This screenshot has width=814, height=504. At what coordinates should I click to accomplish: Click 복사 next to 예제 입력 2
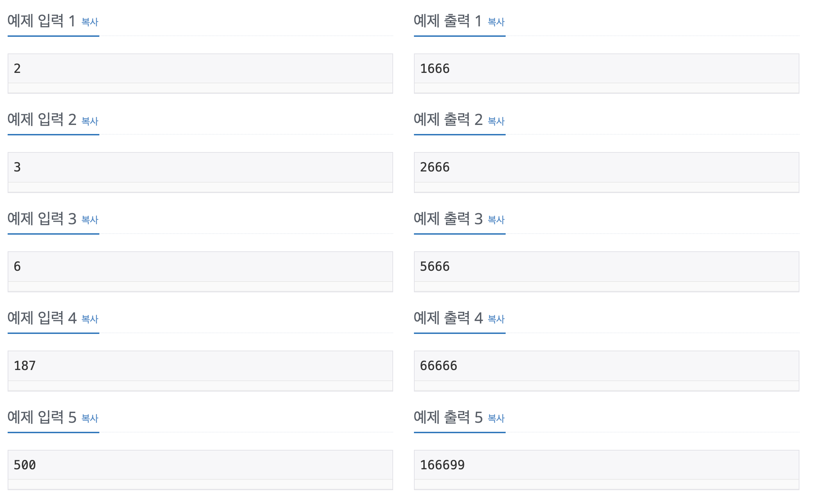[90, 121]
